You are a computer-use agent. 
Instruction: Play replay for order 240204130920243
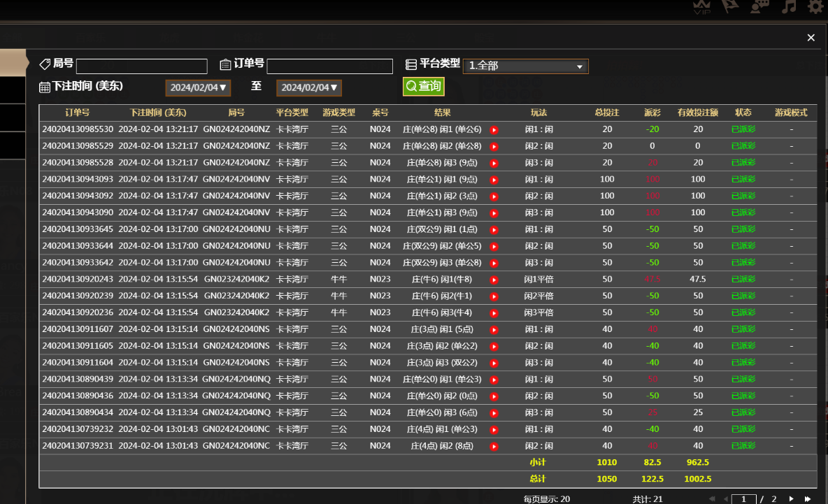point(494,280)
